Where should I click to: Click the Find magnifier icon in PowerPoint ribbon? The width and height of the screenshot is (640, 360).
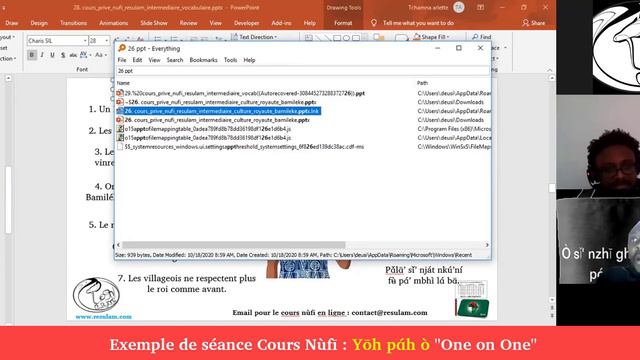475,37
